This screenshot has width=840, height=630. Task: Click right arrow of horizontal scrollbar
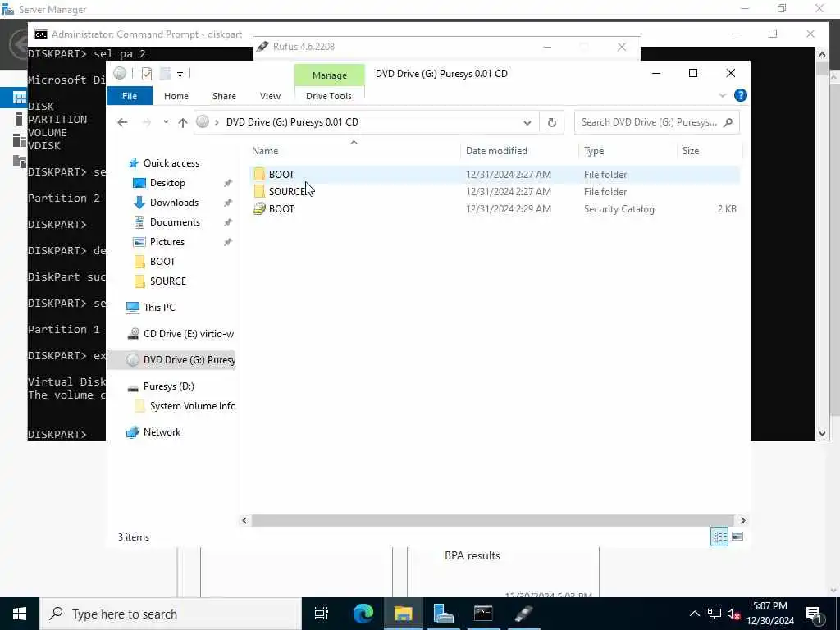click(x=742, y=520)
